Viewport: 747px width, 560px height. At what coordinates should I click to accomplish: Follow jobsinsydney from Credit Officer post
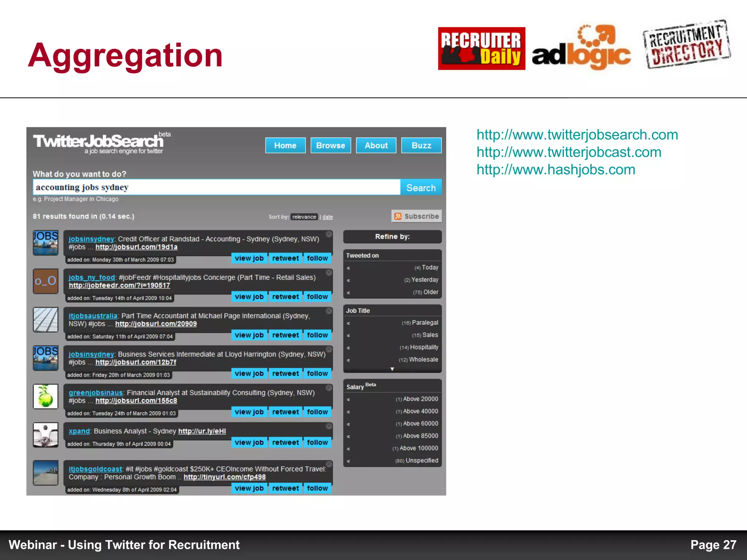tap(317, 258)
